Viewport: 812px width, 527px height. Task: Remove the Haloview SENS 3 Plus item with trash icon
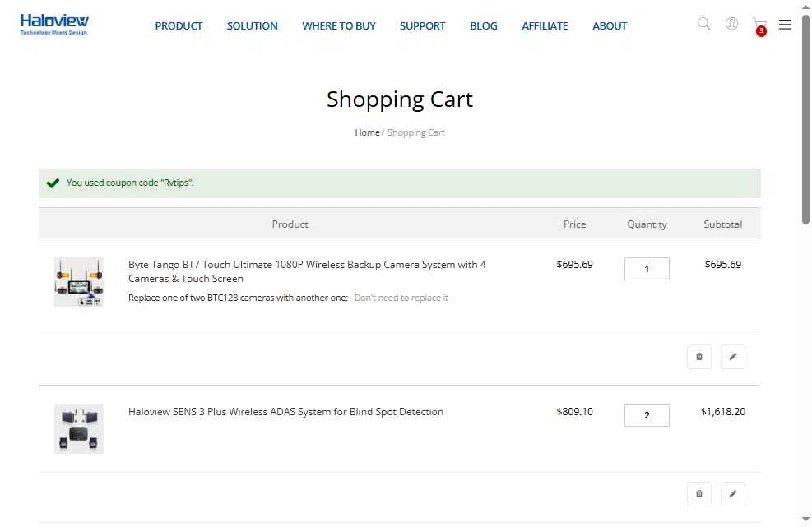click(699, 494)
